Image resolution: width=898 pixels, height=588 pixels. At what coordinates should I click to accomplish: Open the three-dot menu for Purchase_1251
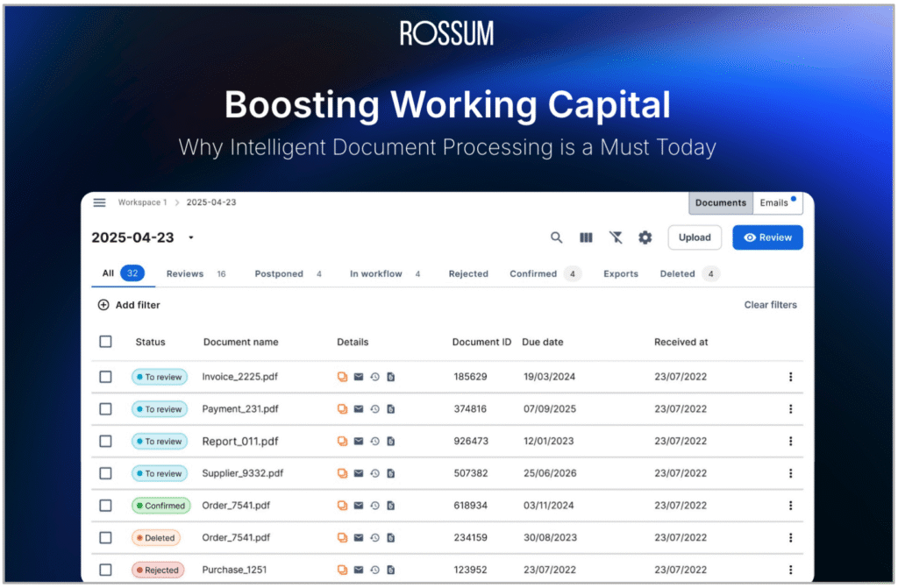pyautogui.click(x=791, y=570)
